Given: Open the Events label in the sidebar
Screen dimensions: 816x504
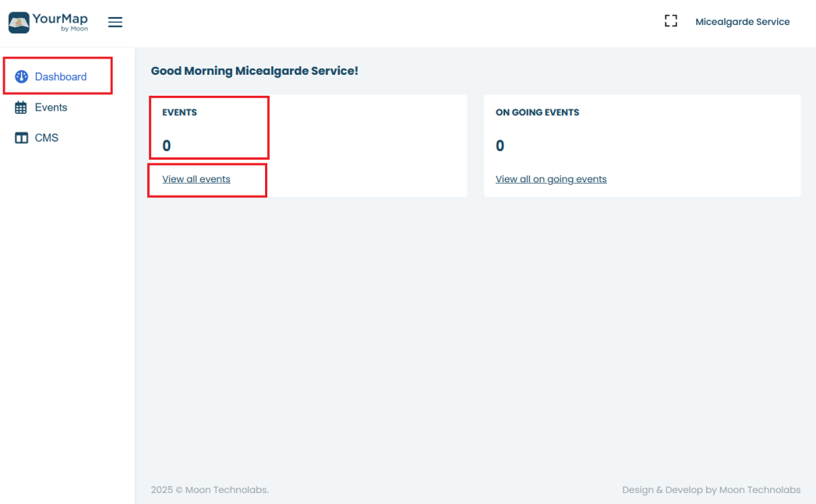Looking at the screenshot, I should pyautogui.click(x=51, y=107).
